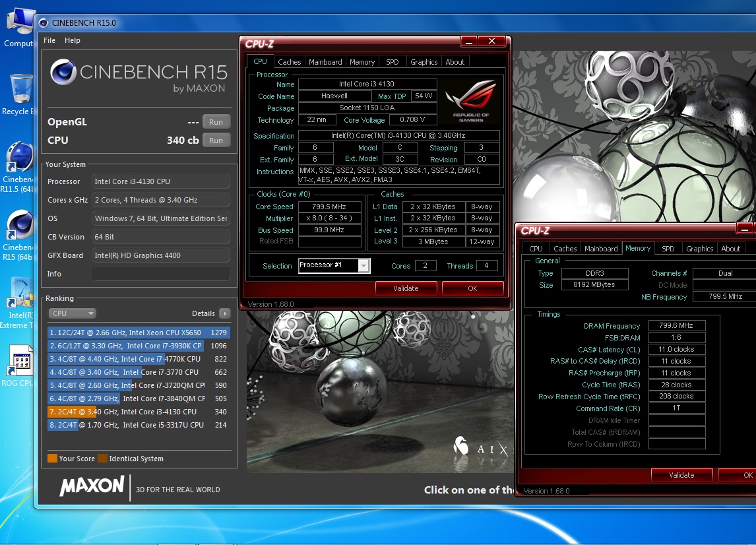This screenshot has width=756, height=545.
Task: Select Core i7-3930K ranking row
Action: (x=139, y=346)
